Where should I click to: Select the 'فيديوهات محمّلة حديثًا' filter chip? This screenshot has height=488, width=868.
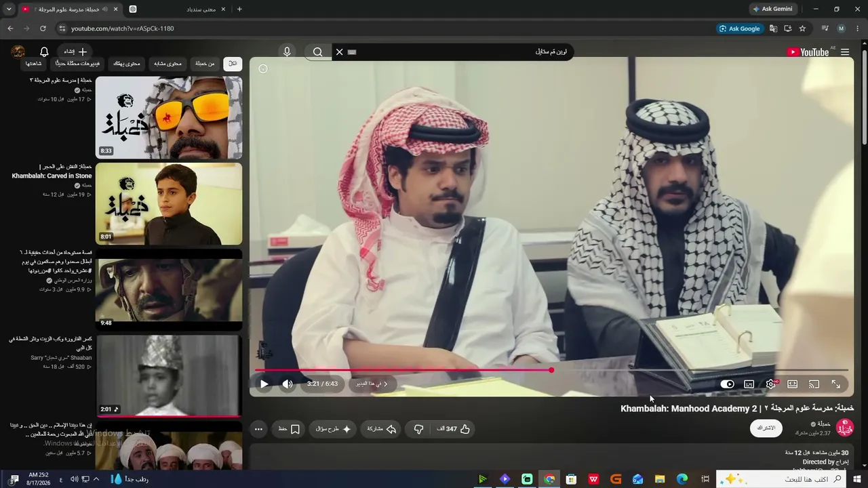coord(77,64)
